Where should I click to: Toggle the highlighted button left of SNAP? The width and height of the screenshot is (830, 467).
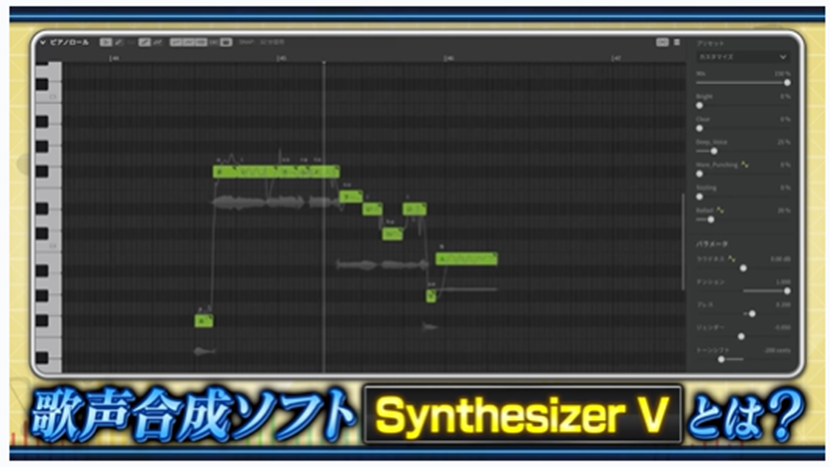[226, 42]
